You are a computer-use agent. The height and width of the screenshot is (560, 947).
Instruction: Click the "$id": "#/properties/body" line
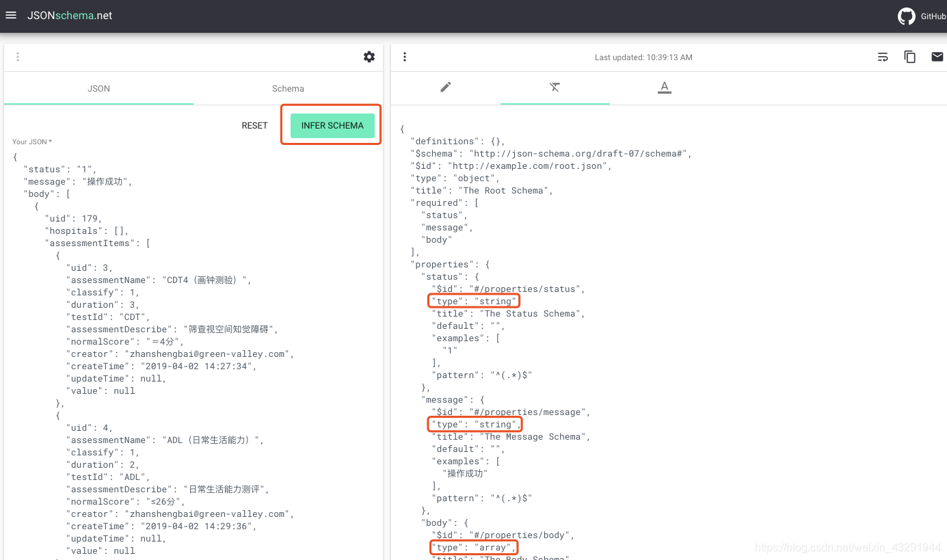point(503,535)
